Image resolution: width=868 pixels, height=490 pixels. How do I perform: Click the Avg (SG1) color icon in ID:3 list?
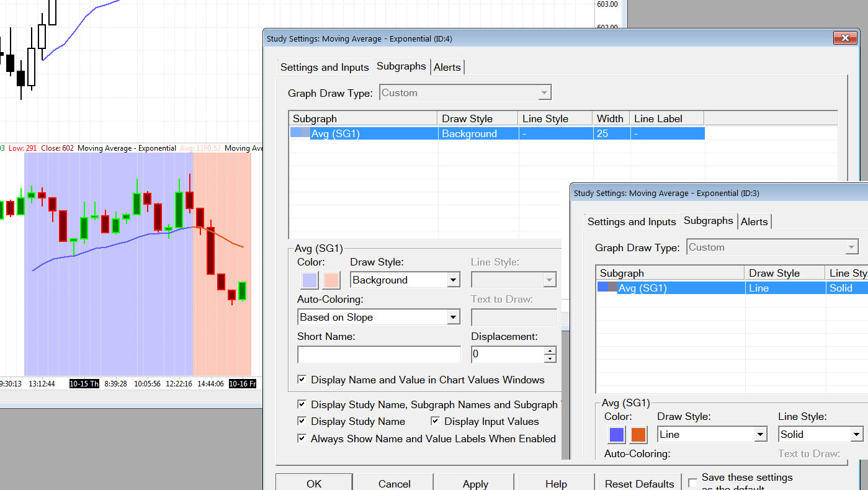(x=607, y=287)
